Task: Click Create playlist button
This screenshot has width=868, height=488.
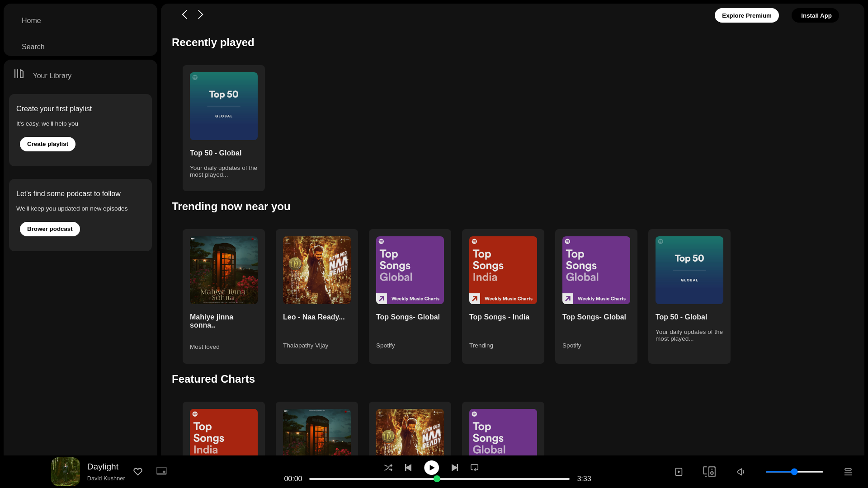Action: click(47, 144)
